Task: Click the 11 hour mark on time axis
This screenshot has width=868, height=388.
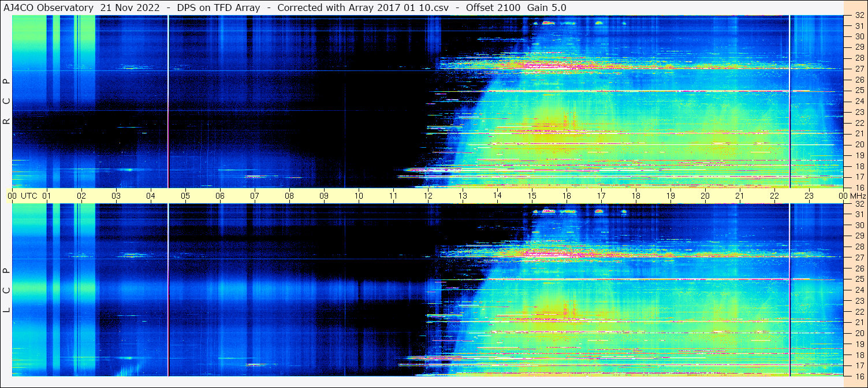Action: tap(393, 196)
